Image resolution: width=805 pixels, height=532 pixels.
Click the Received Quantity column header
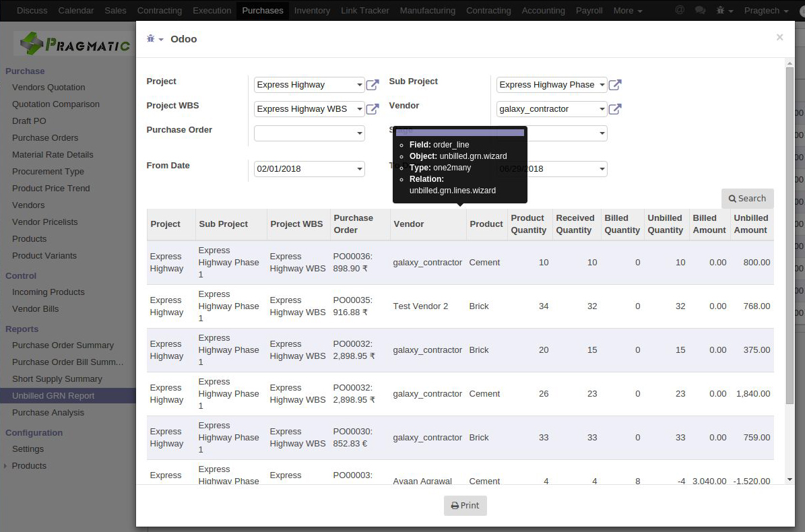577,224
